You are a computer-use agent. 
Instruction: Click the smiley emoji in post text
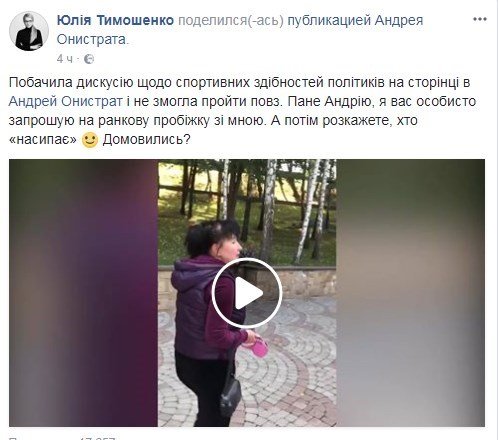pyautogui.click(x=90, y=140)
